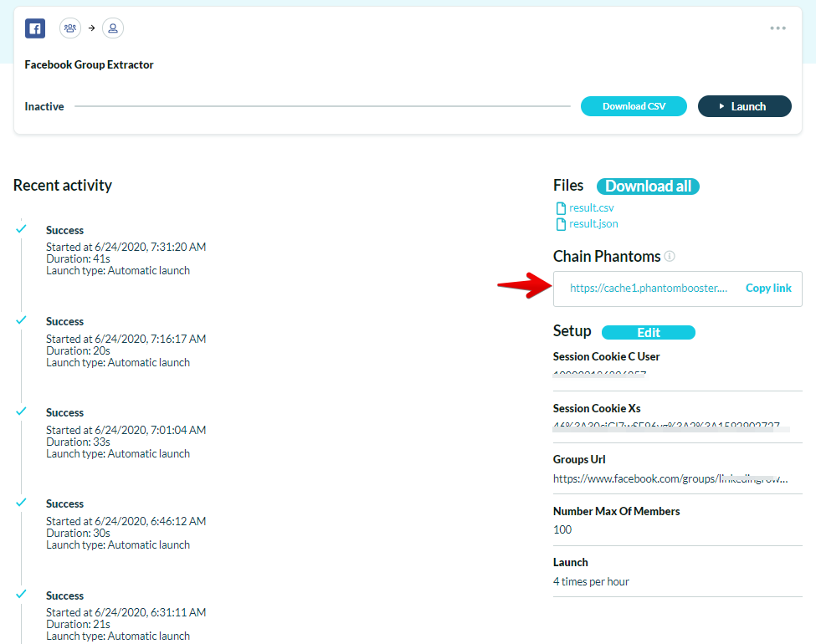Click the Inactive progress bar line
Viewport: 816px width, 644px height.
click(323, 106)
